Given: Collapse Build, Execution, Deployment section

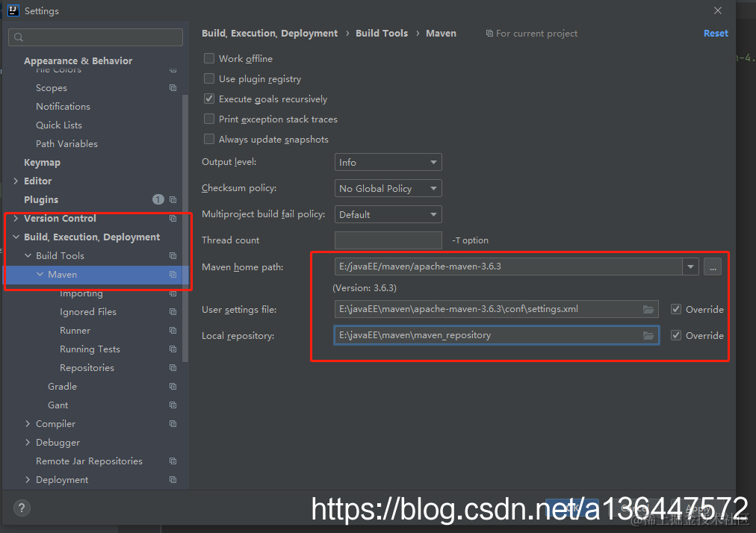Looking at the screenshot, I should pos(16,237).
